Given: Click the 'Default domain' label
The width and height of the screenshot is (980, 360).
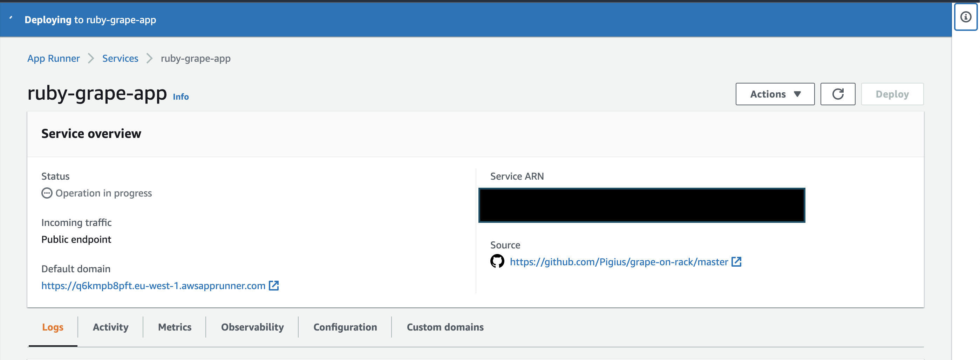Looking at the screenshot, I should click(x=76, y=269).
